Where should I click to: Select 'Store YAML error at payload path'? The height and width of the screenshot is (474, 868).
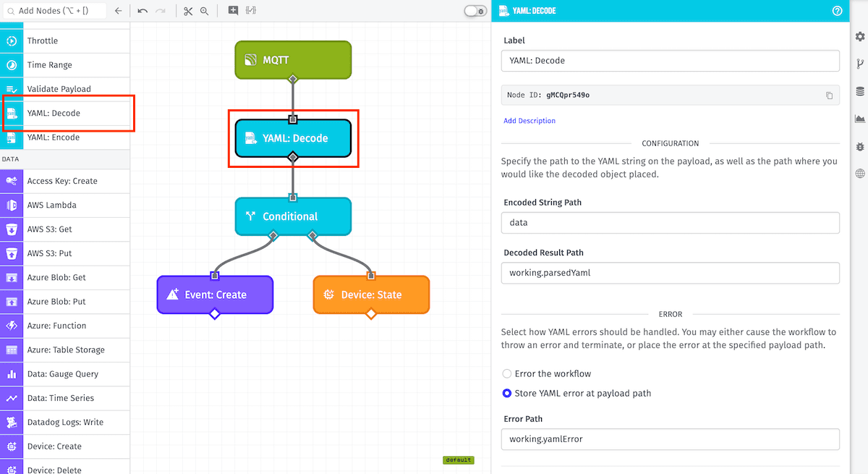(x=507, y=393)
